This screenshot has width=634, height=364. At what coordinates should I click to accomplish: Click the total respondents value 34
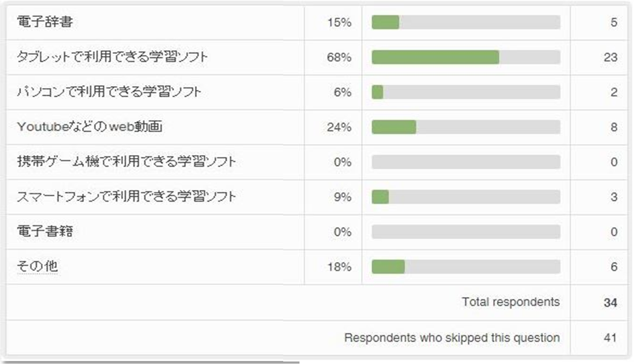610,302
